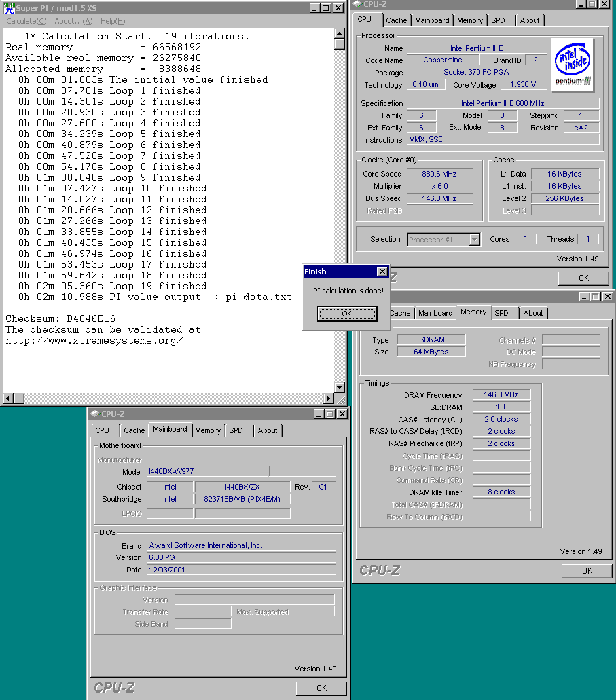Click OK in the CPU-Z Memory window

click(587, 571)
